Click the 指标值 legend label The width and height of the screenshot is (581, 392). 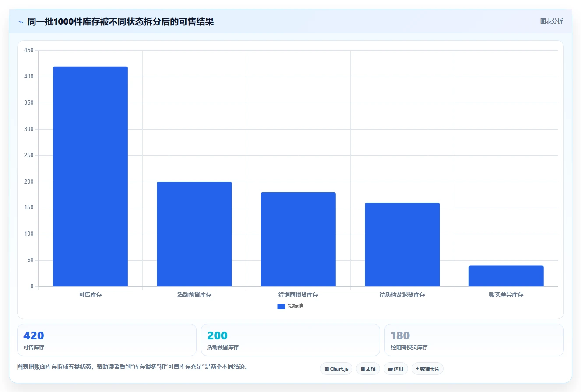pyautogui.click(x=296, y=306)
